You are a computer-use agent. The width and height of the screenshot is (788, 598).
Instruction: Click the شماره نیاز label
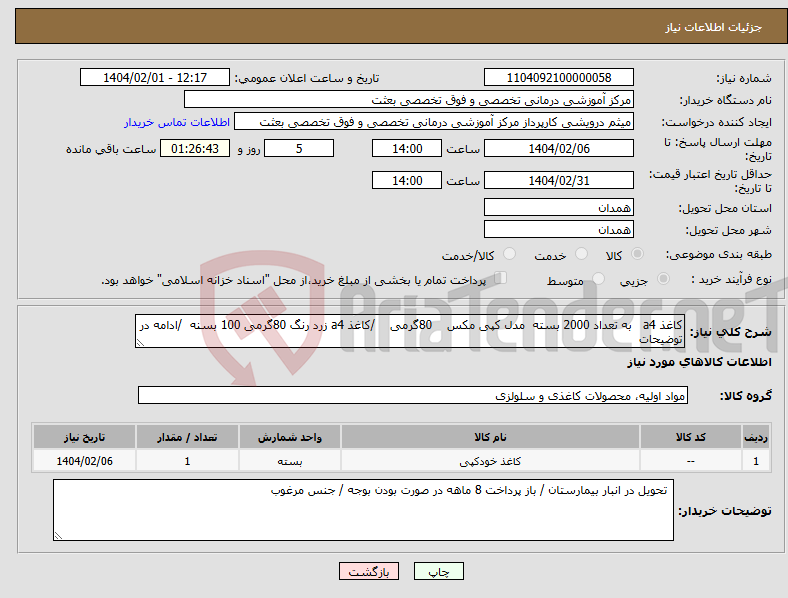point(744,78)
